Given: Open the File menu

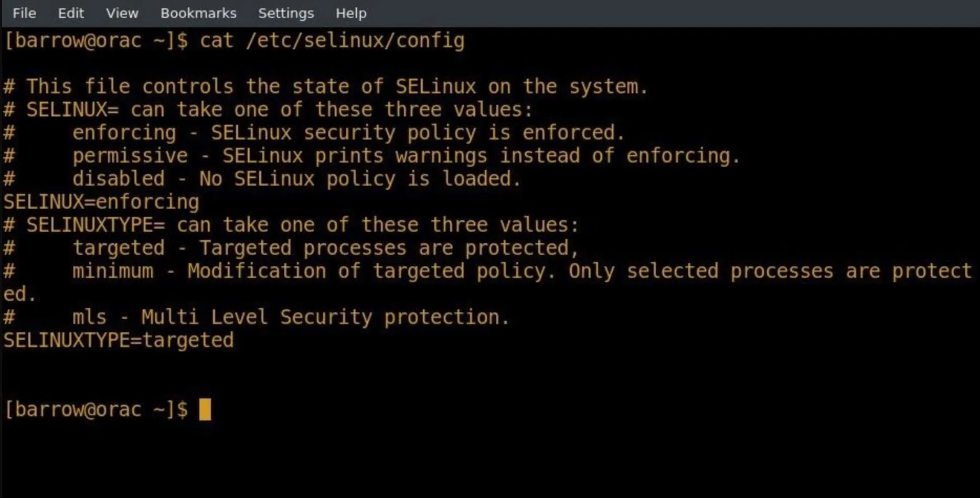Looking at the screenshot, I should click(x=24, y=13).
